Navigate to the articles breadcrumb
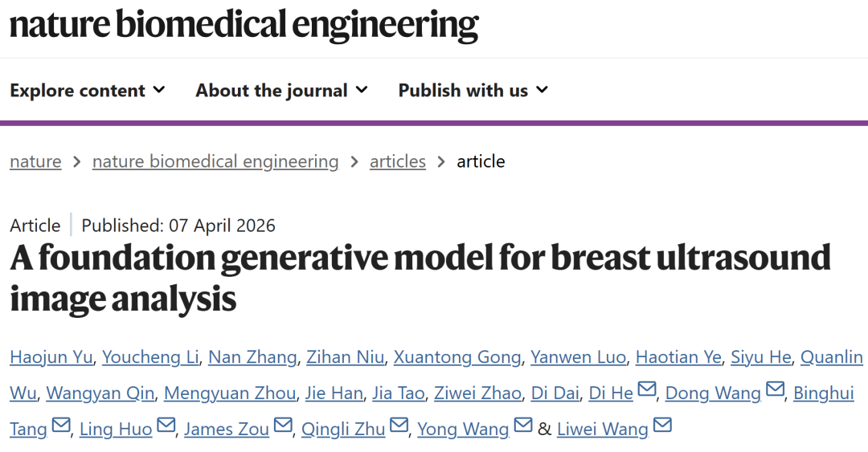Viewport: 868px width, 452px height. coord(398,161)
